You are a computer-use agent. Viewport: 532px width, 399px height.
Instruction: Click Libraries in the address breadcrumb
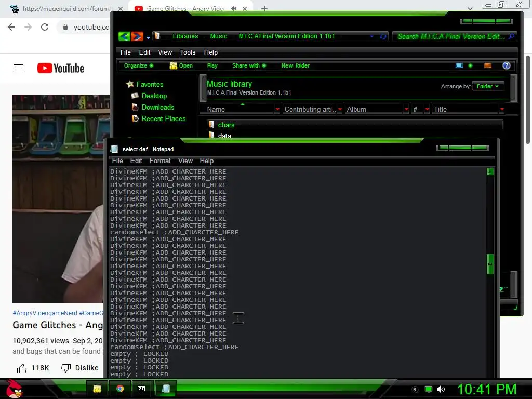[185, 36]
